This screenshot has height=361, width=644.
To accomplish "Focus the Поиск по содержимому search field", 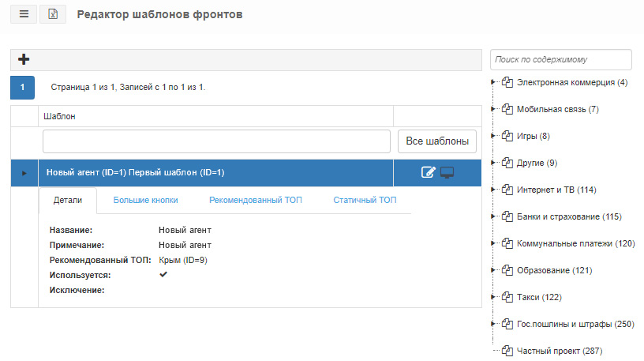I will (560, 59).
